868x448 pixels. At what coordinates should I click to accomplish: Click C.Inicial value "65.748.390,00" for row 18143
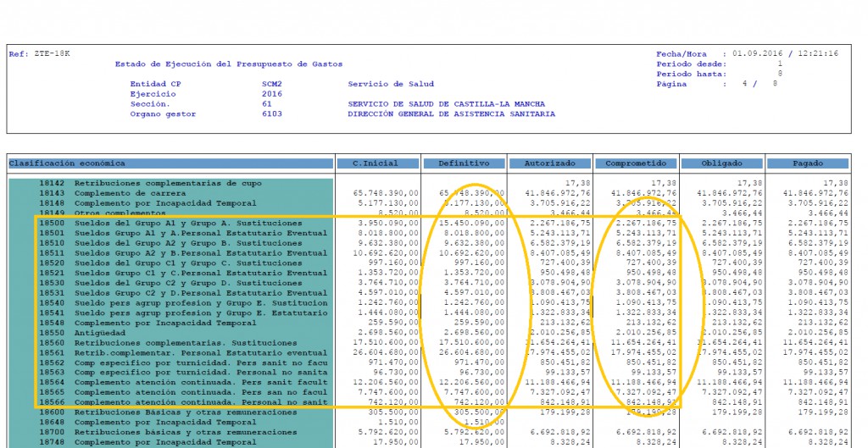(386, 193)
